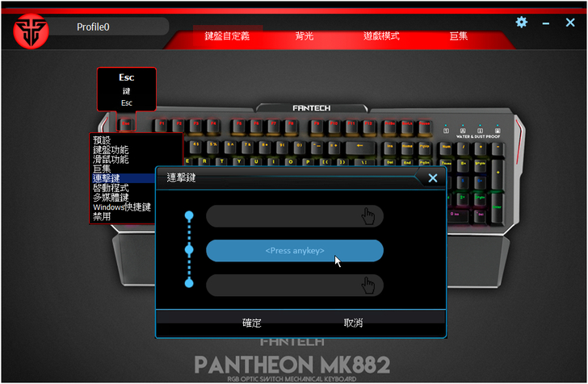Click the bottom empty key slot field
Viewport: 588px width, 384px height.
pyautogui.click(x=295, y=285)
